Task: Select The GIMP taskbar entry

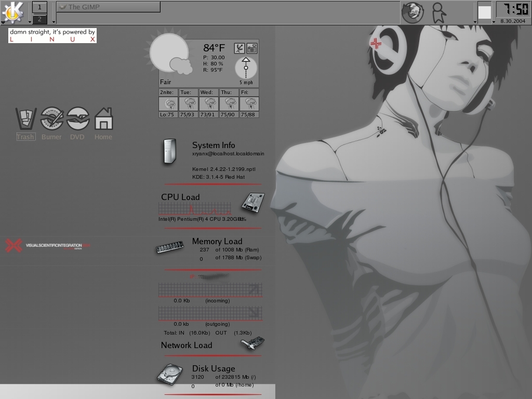Action: click(109, 7)
